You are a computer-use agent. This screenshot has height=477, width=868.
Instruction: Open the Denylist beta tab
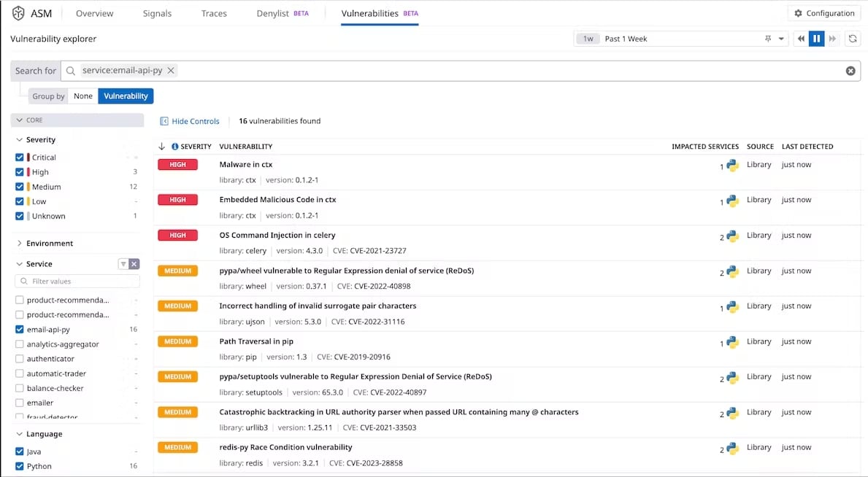(283, 13)
